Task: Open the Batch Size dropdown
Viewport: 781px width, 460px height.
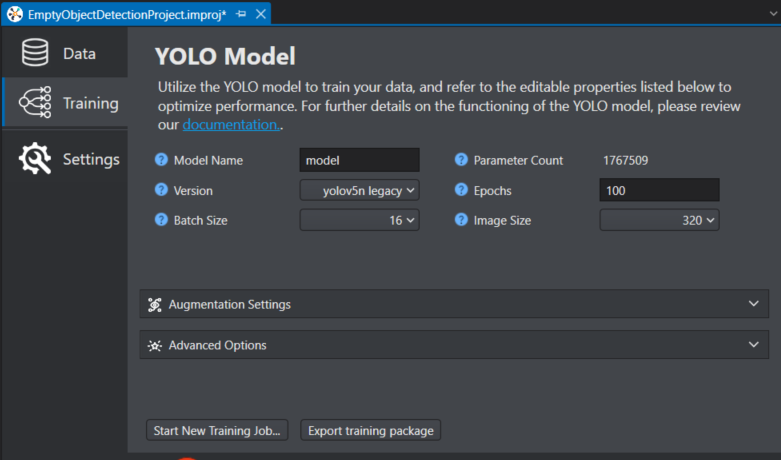Action: pos(359,220)
